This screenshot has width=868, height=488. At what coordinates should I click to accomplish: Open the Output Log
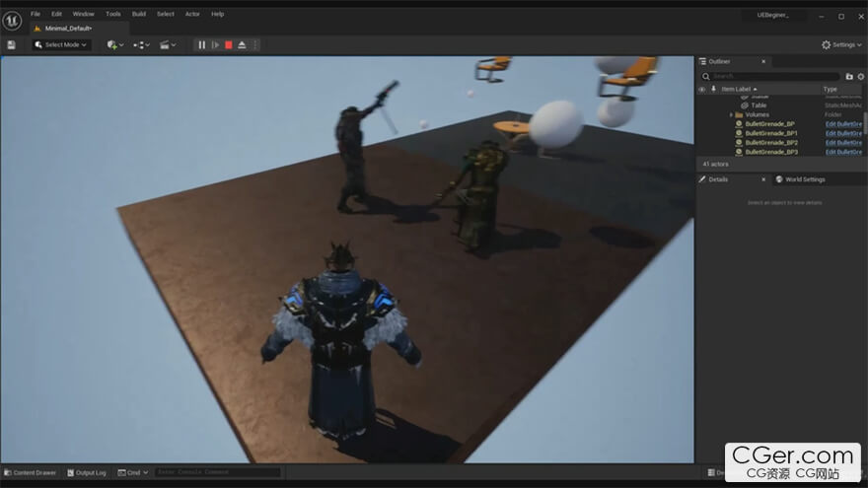pos(87,472)
